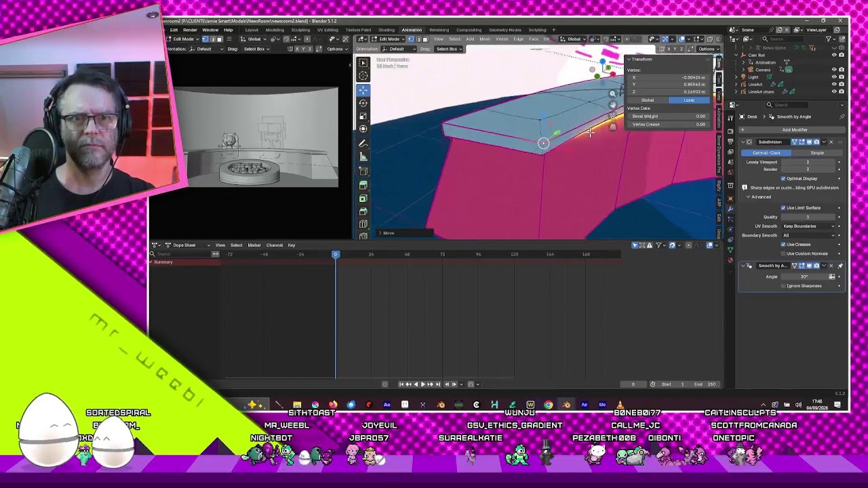Choose the Cursor tool icon

pyautogui.click(x=363, y=75)
